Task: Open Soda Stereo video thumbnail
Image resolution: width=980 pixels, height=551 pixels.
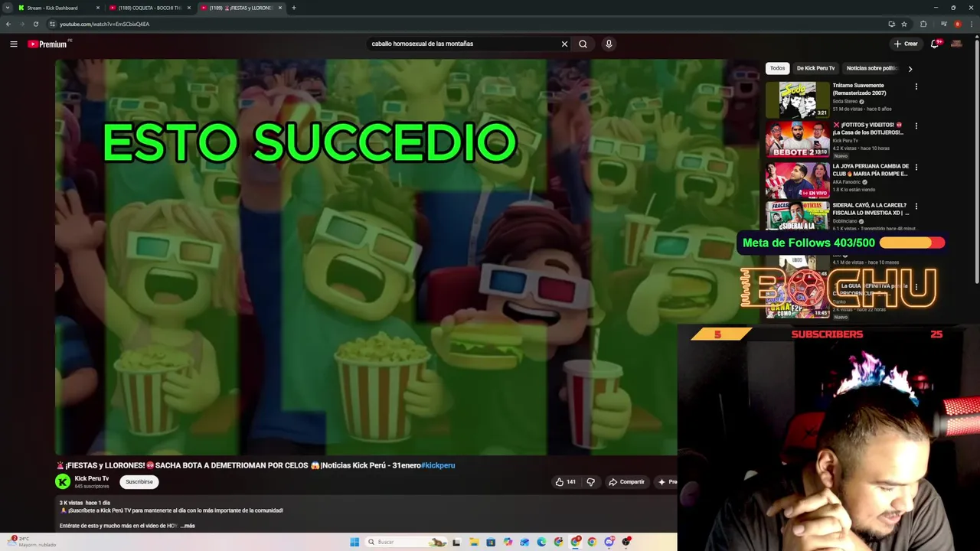Action: click(797, 99)
